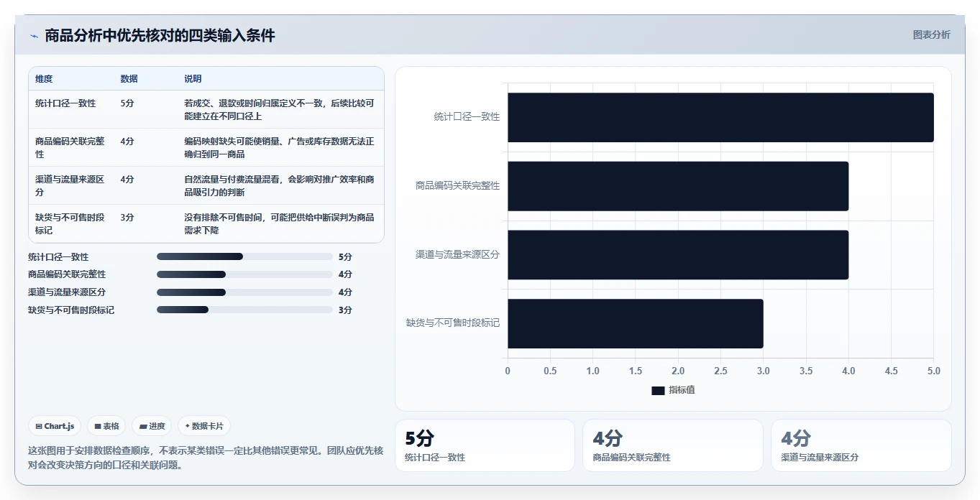This screenshot has width=980, height=500.
Task: Open the 5分 统计口径一致性 data card
Action: (x=485, y=445)
